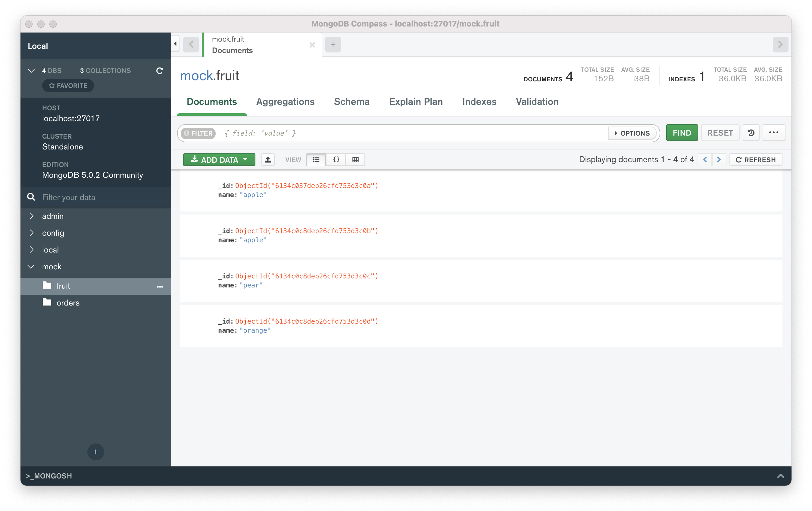Open the MONGOSH shell bar

pos(406,476)
